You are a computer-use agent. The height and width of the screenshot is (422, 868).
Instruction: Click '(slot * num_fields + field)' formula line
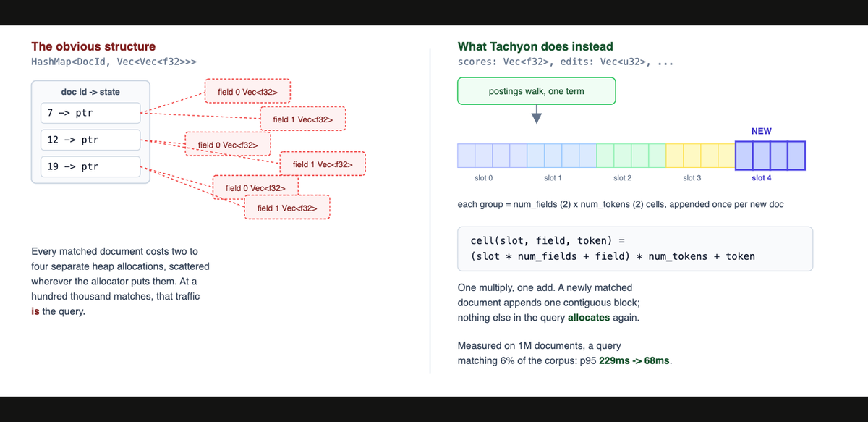(613, 256)
